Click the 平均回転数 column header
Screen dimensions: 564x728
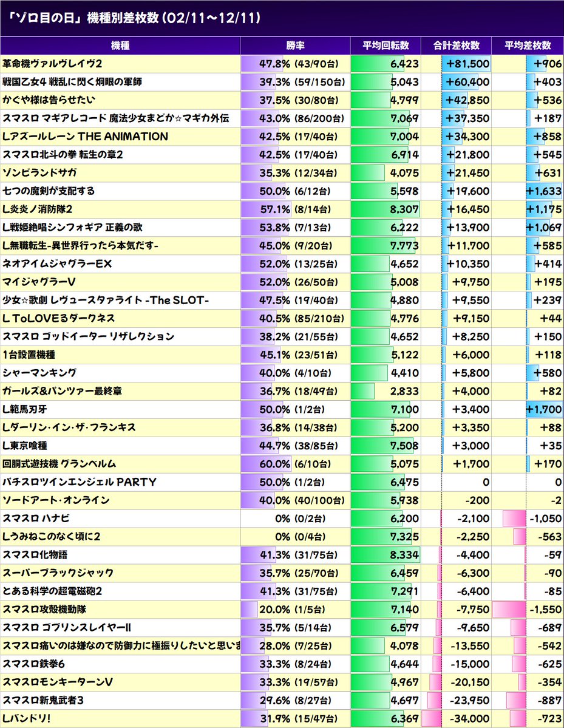click(386, 46)
